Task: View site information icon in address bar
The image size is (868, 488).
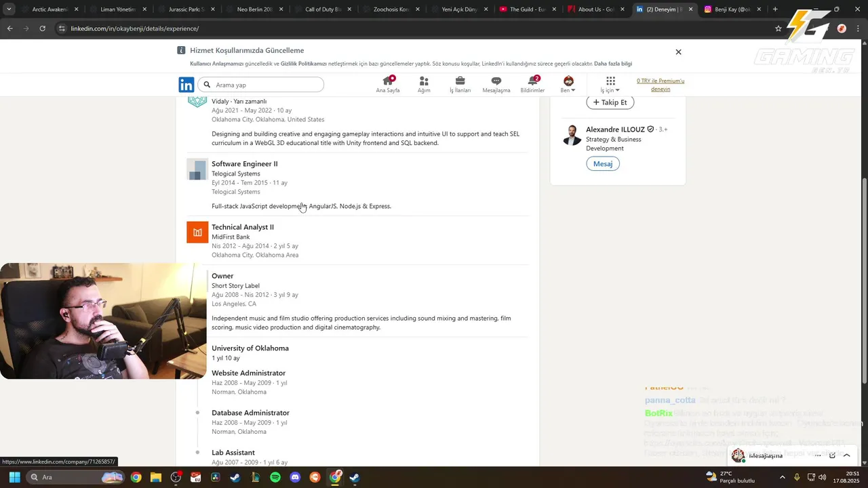Action: (x=62, y=28)
